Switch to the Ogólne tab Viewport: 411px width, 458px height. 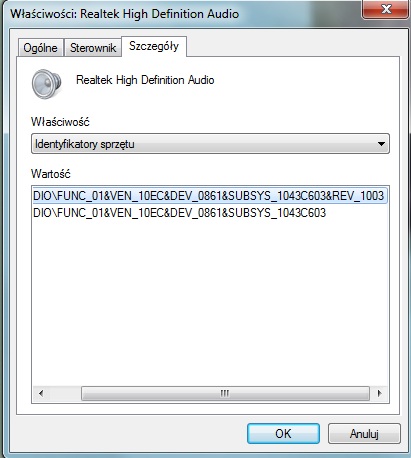[x=40, y=48]
